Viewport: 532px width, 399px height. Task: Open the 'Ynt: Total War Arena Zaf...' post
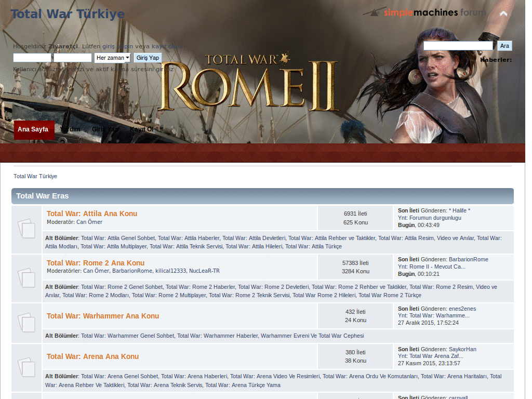(431, 356)
